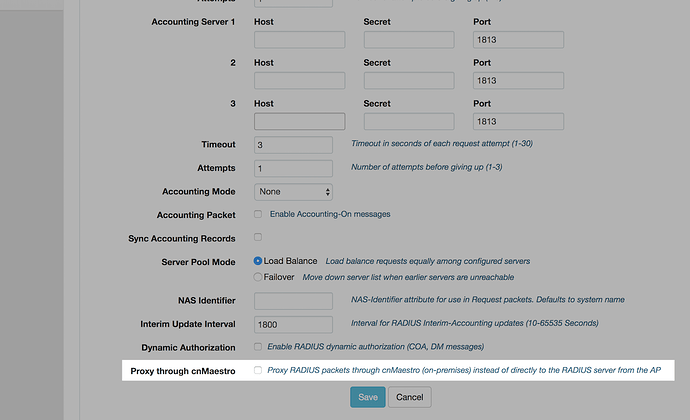The width and height of the screenshot is (690, 420).
Task: Select the Failover radio button
Action: (x=258, y=277)
